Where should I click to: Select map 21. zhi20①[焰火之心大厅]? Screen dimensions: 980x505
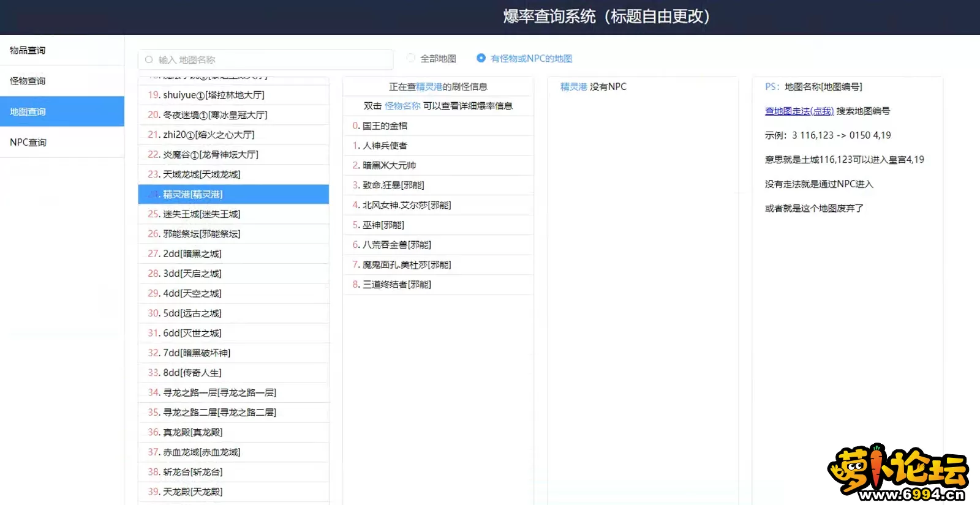[233, 135]
